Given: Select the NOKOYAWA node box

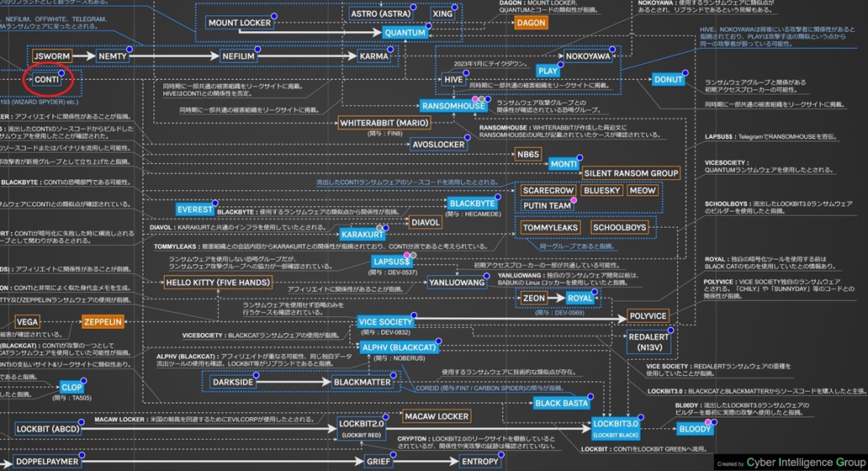Looking at the screenshot, I should pyautogui.click(x=588, y=56).
